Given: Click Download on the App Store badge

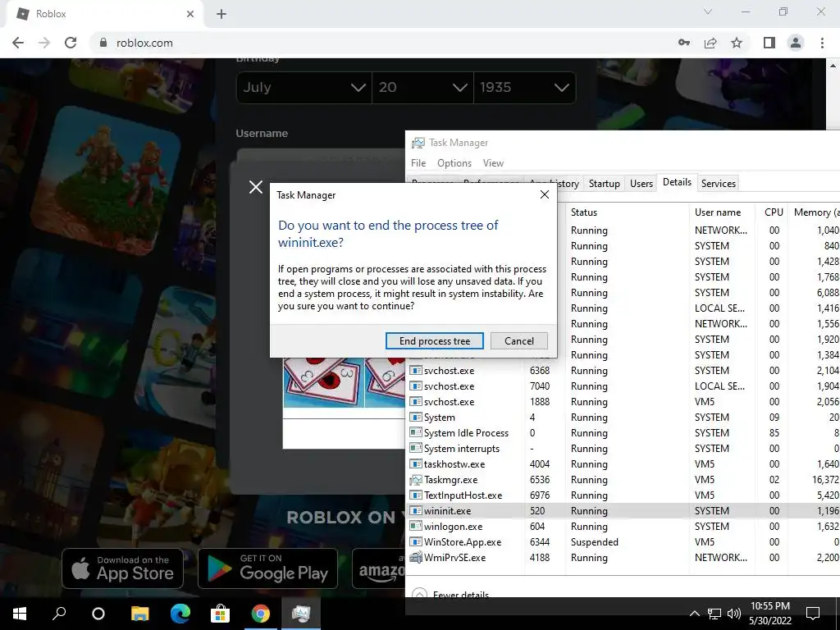Looking at the screenshot, I should (x=123, y=568).
